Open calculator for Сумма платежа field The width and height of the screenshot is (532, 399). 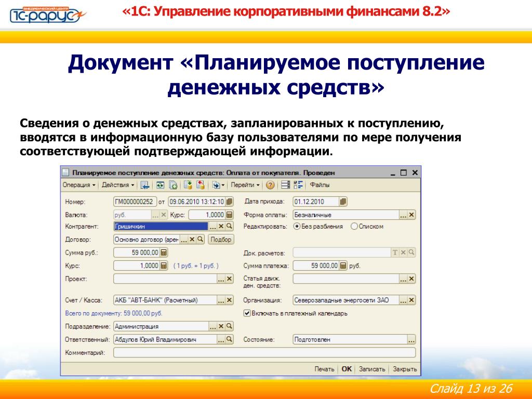(343, 265)
